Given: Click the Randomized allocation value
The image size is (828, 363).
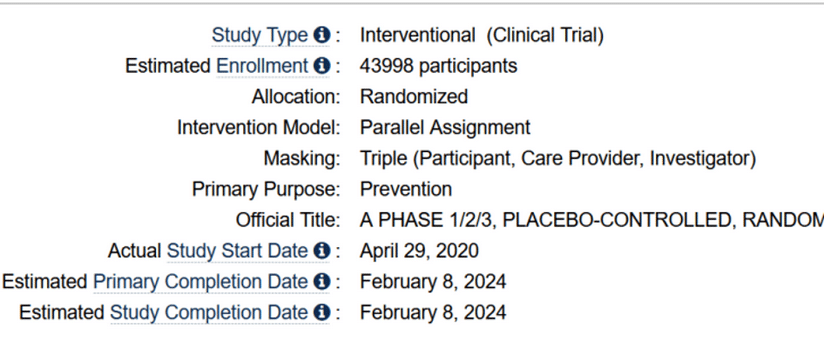Looking at the screenshot, I should [414, 97].
